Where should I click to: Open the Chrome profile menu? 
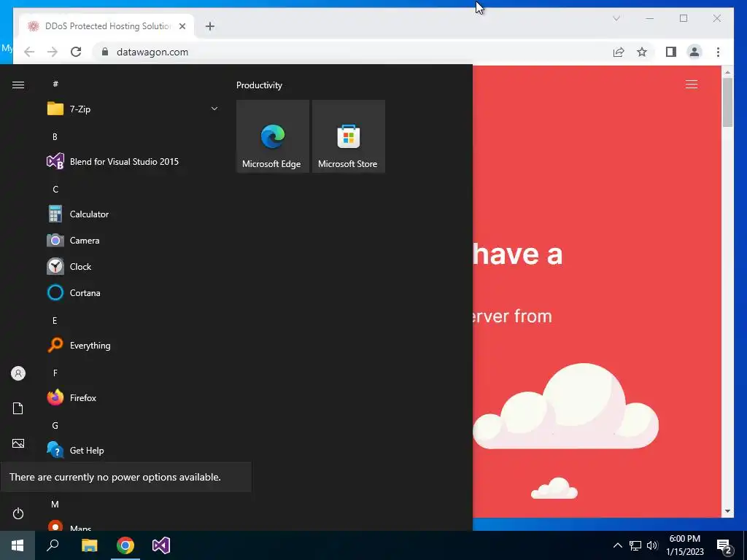point(694,52)
